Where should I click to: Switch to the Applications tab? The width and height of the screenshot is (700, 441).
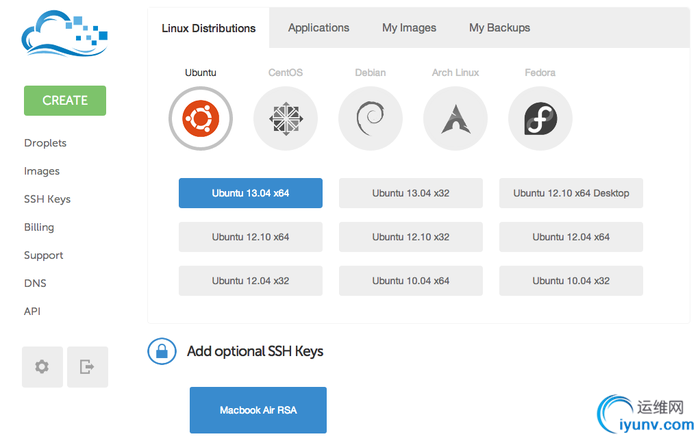pos(319,28)
